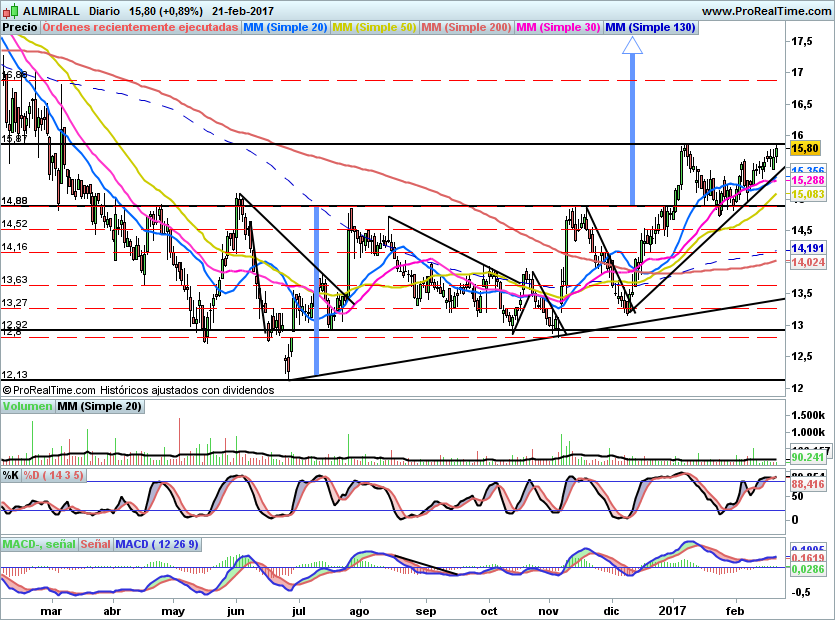
Task: Select the ALMIRALL ticker name
Action: point(51,11)
